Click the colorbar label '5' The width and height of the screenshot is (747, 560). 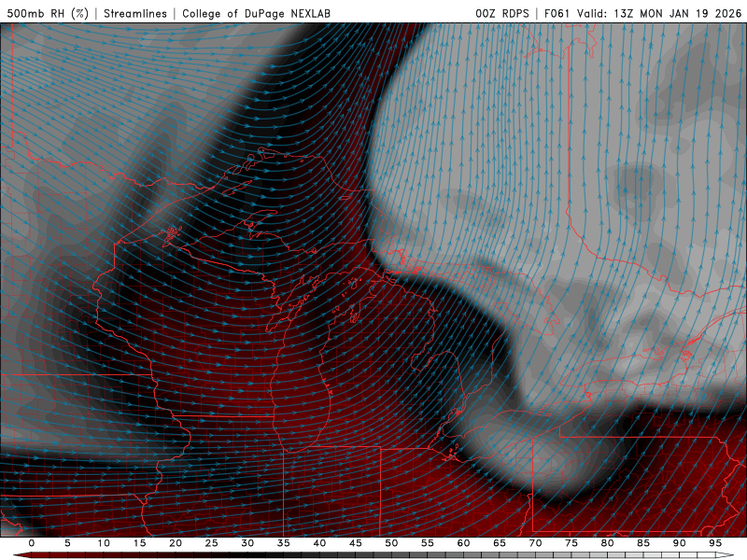coord(67,543)
